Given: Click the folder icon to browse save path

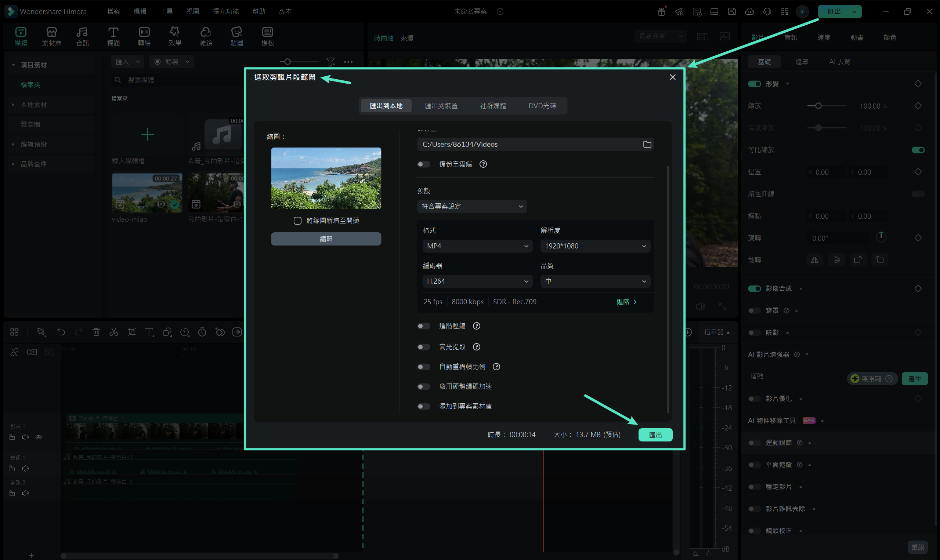Looking at the screenshot, I should tap(647, 144).
